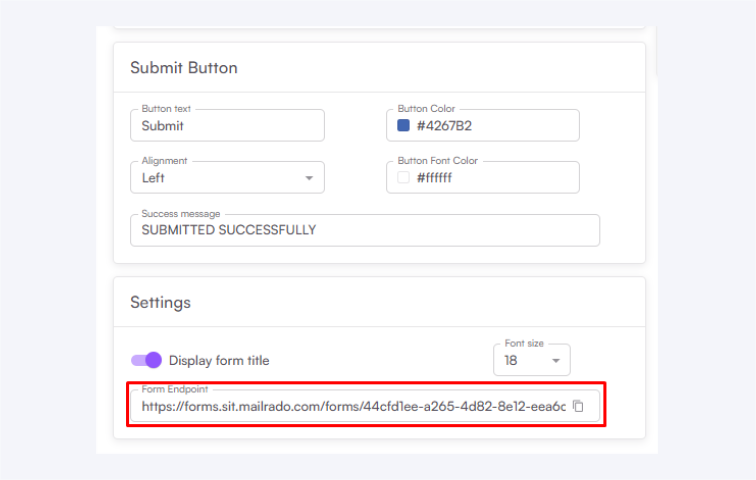This screenshot has height=480, width=756.
Task: Select the Form Endpoint URL text
Action: tap(353, 407)
